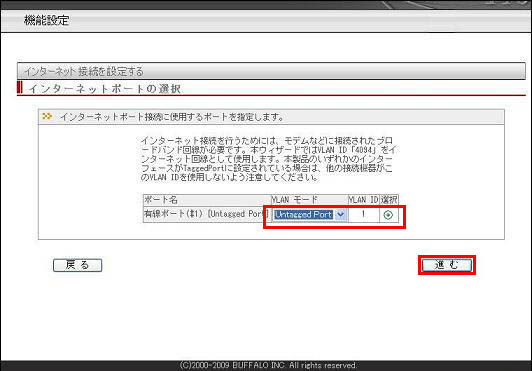Select the wired port radio button
This screenshot has height=371, width=532.
pyautogui.click(x=388, y=215)
